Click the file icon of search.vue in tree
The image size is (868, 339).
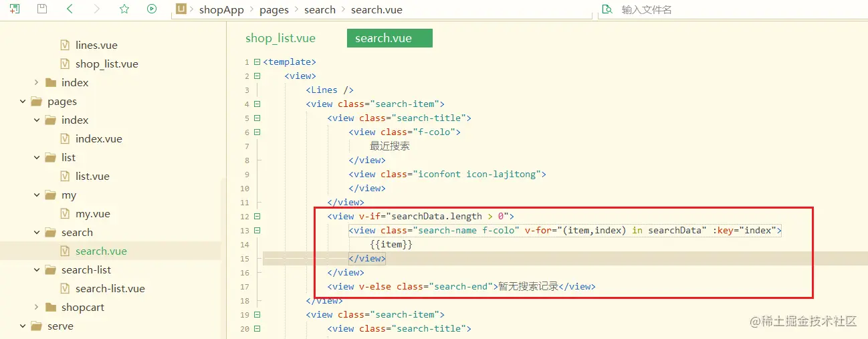click(x=65, y=251)
